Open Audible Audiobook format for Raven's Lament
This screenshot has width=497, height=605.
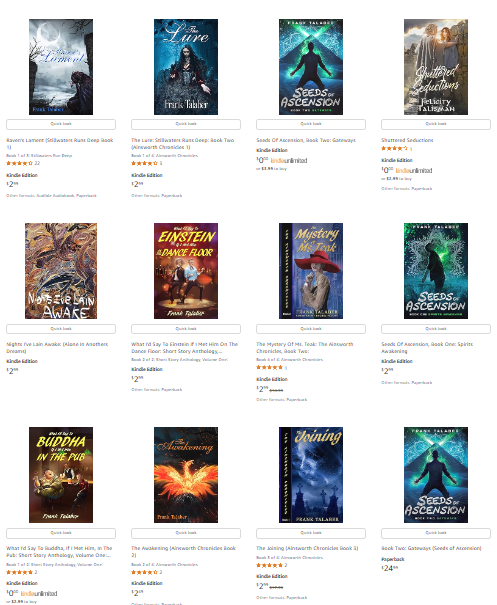tap(55, 196)
